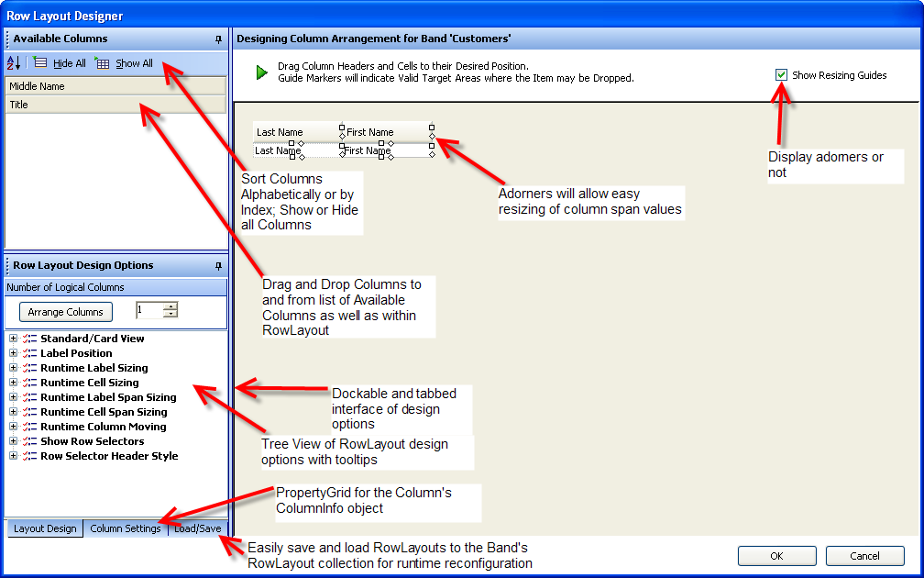Click the Hide All columns button
Image resolution: width=924 pixels, height=578 pixels.
point(60,63)
